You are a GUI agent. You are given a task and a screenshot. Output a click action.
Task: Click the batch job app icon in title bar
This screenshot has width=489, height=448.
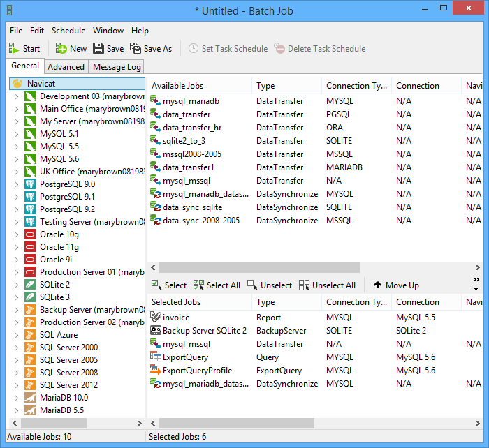click(x=9, y=10)
